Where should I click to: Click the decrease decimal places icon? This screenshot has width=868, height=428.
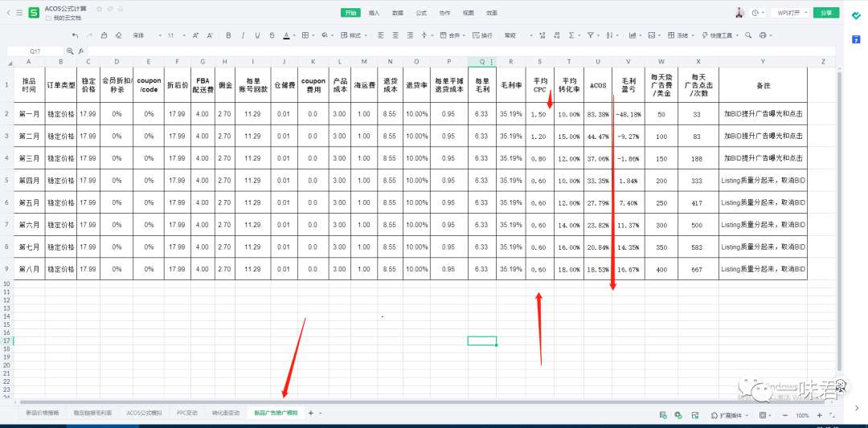click(x=556, y=35)
